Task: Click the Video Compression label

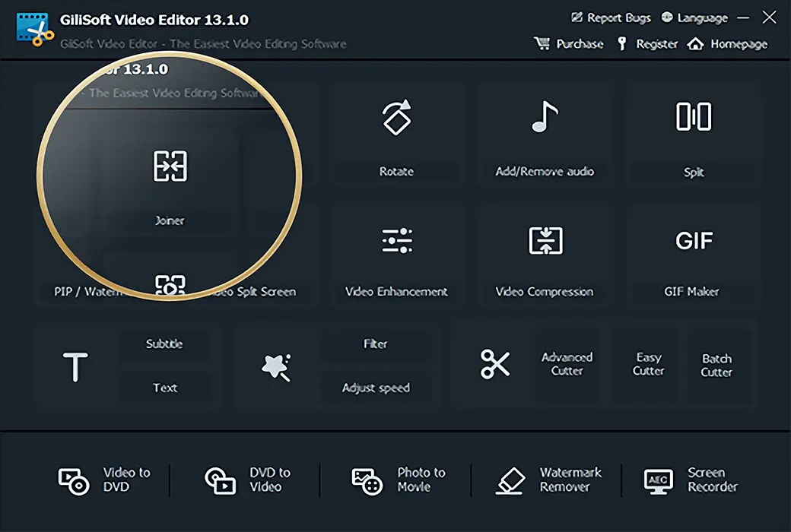Action: (545, 292)
